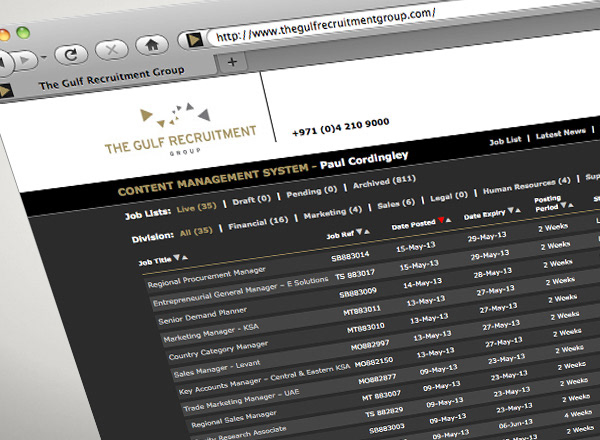Open Senior Demand Planner job

click(x=202, y=316)
